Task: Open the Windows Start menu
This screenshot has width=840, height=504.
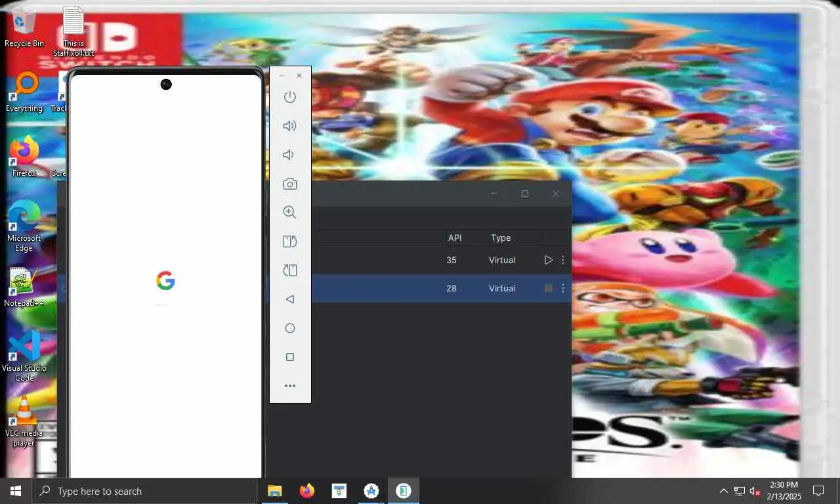Action: (x=16, y=491)
